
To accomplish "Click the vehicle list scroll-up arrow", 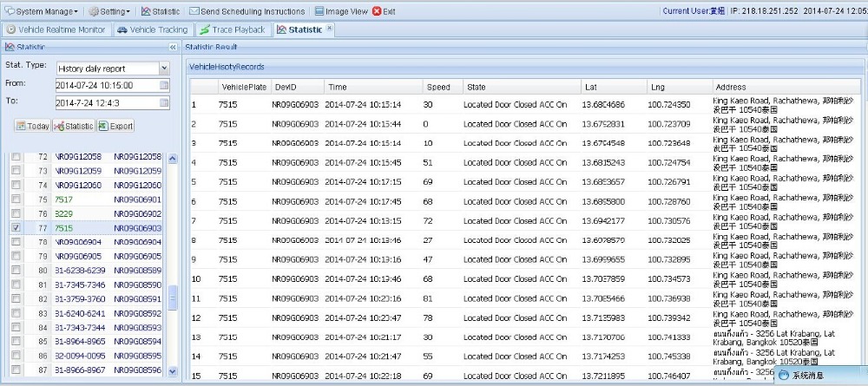I will pos(172,159).
